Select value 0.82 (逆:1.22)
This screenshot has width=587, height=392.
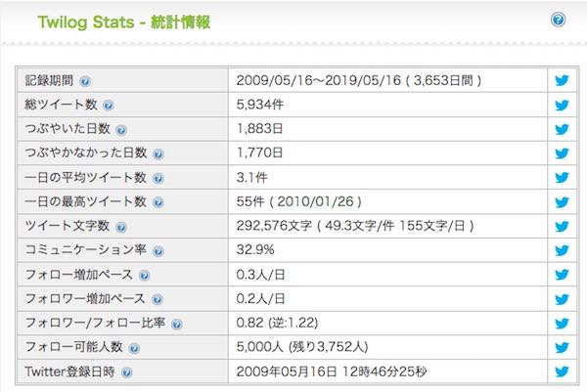278,323
